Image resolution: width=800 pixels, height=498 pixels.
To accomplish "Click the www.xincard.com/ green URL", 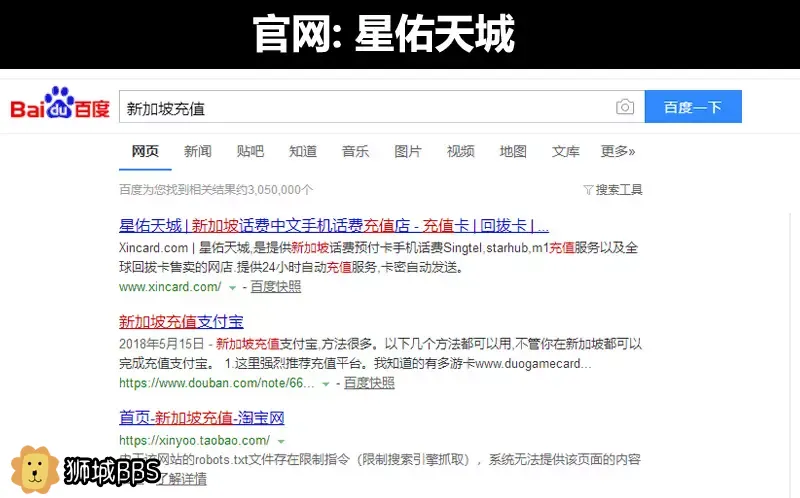I will 170,287.
